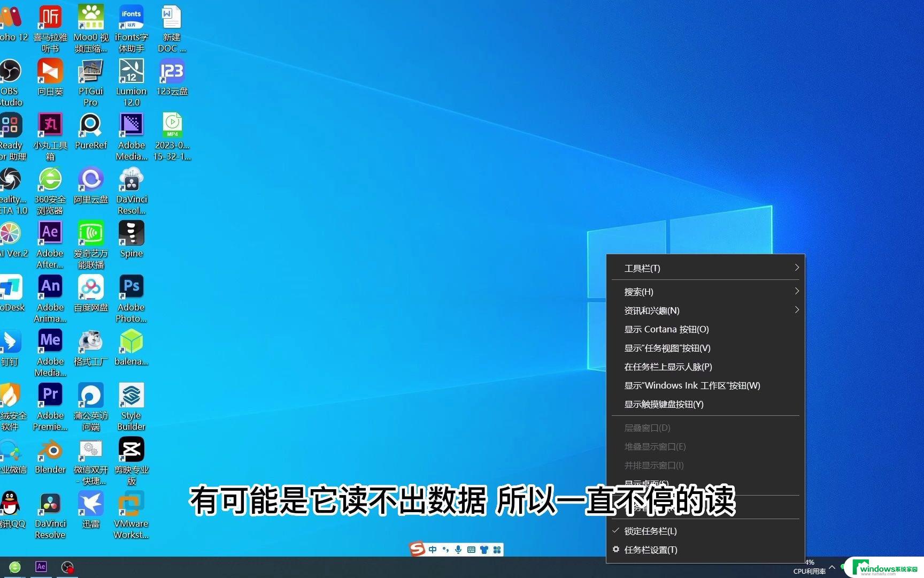The image size is (924, 578).
Task: Click the Sogou voice input microphone
Action: (x=458, y=550)
